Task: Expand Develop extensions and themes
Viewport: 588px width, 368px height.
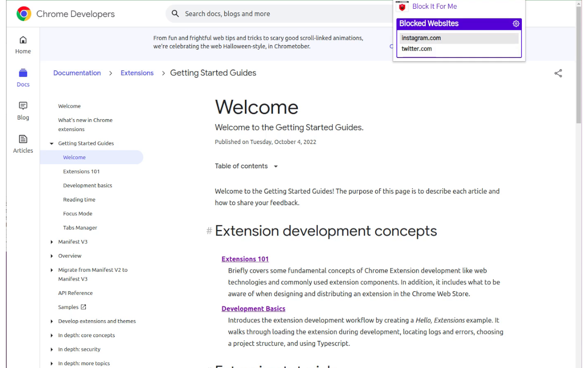Action: (51, 321)
